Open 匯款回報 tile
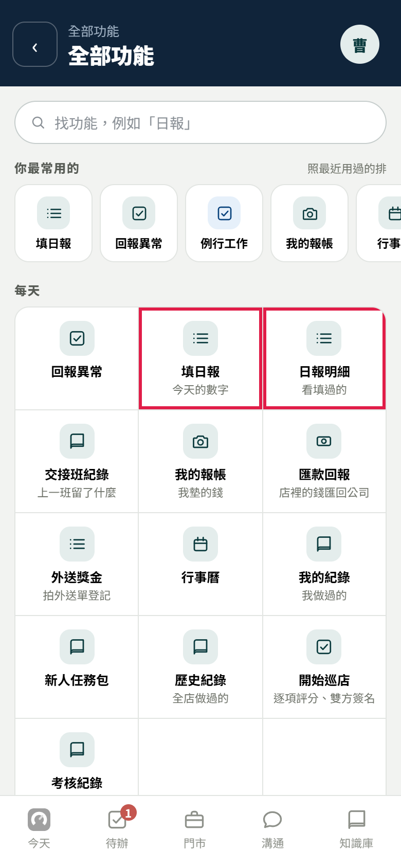The image size is (401, 868). (324, 461)
